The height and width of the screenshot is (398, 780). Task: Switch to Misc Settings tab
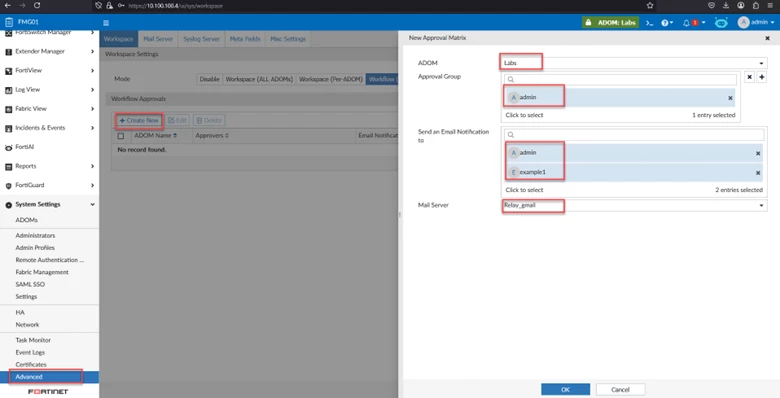point(288,39)
